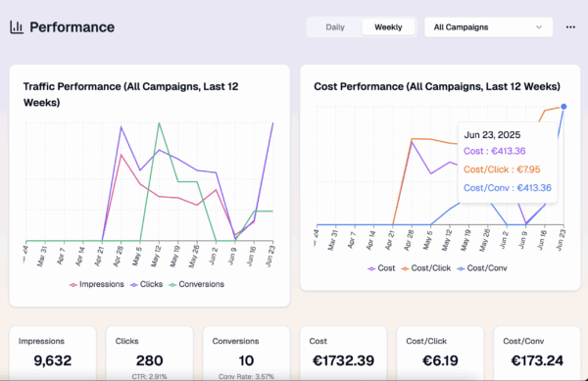The image size is (588, 381).
Task: Toggle Cost series in cost chart legend
Action: [381, 268]
